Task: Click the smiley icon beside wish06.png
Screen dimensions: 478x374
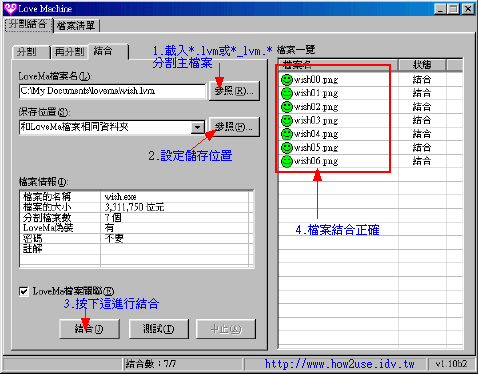Action: [287, 161]
